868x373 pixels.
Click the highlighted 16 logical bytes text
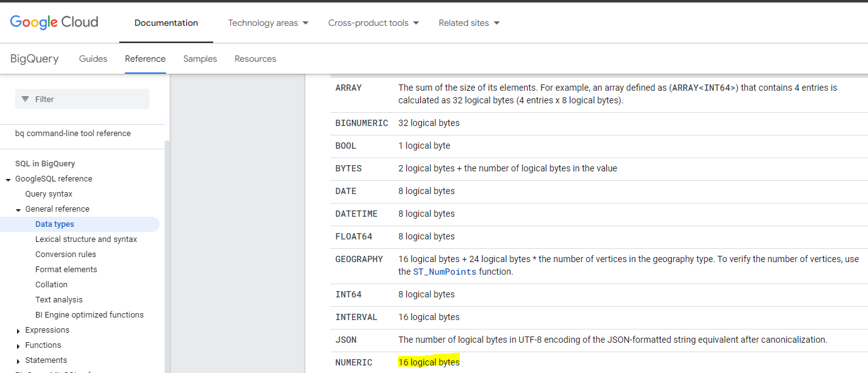click(429, 362)
